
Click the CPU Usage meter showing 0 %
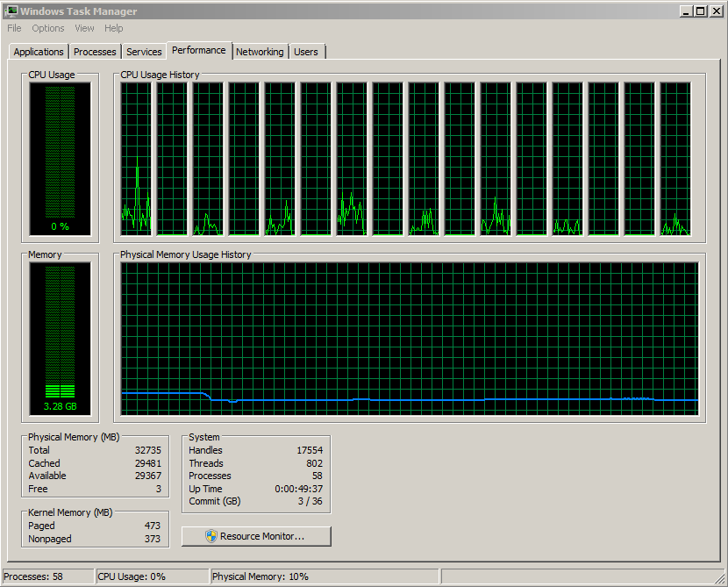[60, 159]
